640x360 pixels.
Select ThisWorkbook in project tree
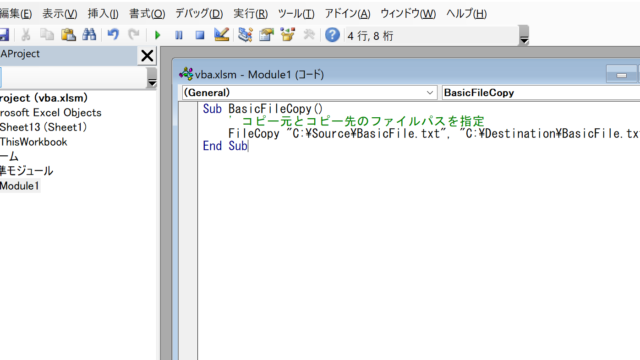click(x=33, y=142)
